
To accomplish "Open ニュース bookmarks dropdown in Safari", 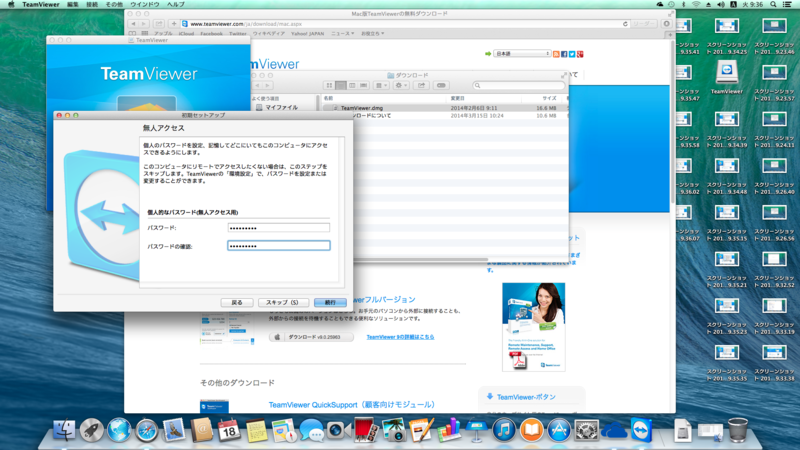I will click(342, 34).
